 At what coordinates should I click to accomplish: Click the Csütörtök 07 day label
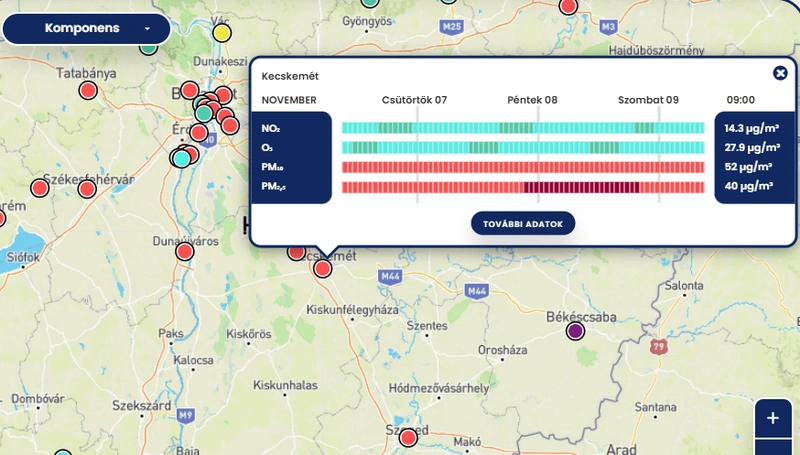(x=414, y=100)
